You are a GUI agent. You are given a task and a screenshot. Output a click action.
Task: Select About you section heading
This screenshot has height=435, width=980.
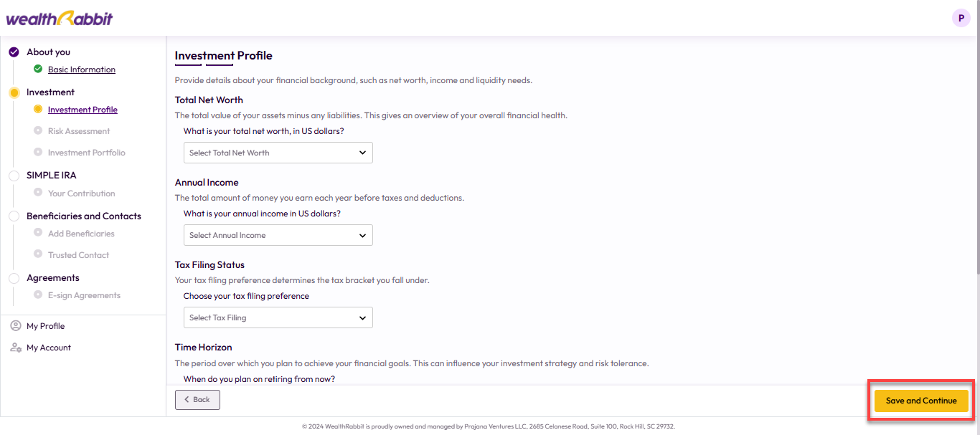pos(48,52)
